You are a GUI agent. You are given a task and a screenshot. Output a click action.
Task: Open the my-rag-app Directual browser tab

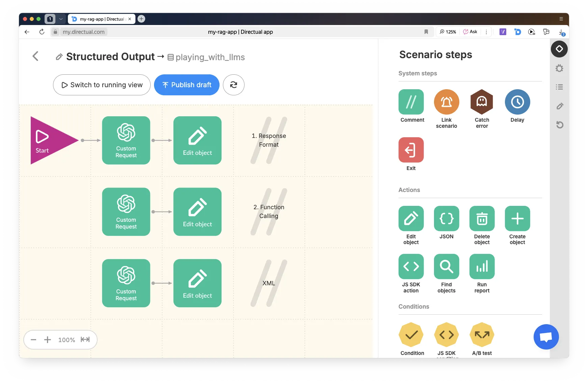[101, 19]
